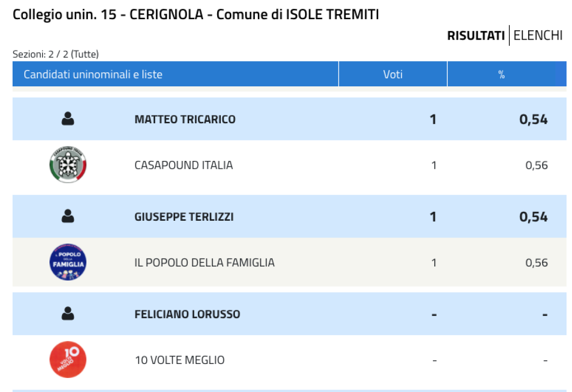Click the CasaPound Italia party logo
Screen dimensions: 572x392
click(x=68, y=165)
